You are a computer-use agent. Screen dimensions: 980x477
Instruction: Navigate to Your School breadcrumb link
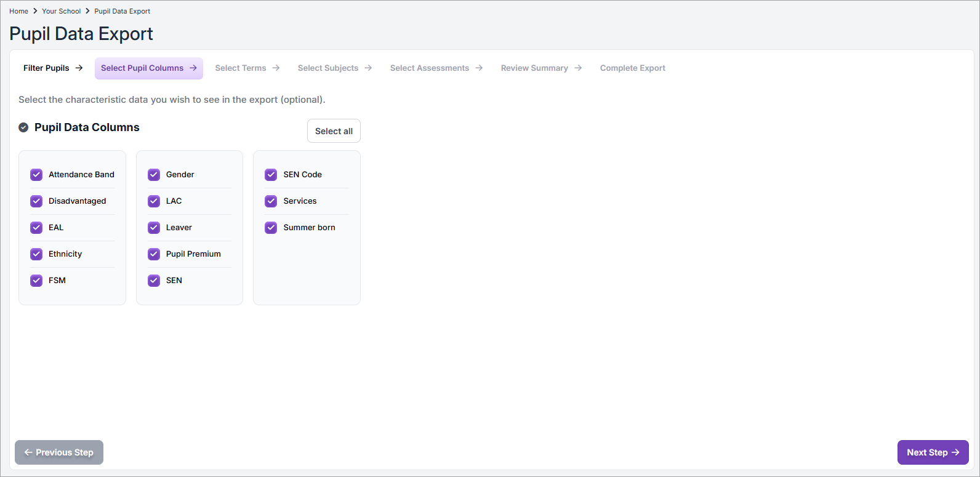[61, 11]
